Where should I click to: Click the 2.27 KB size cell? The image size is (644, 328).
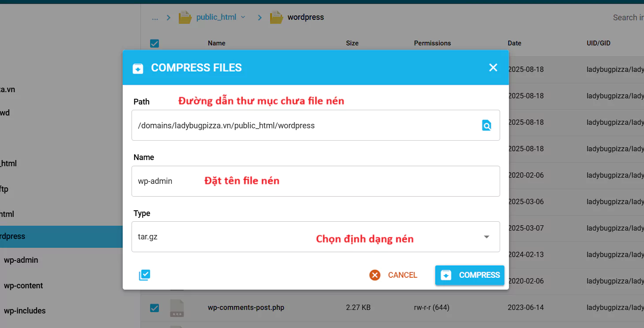click(x=358, y=308)
